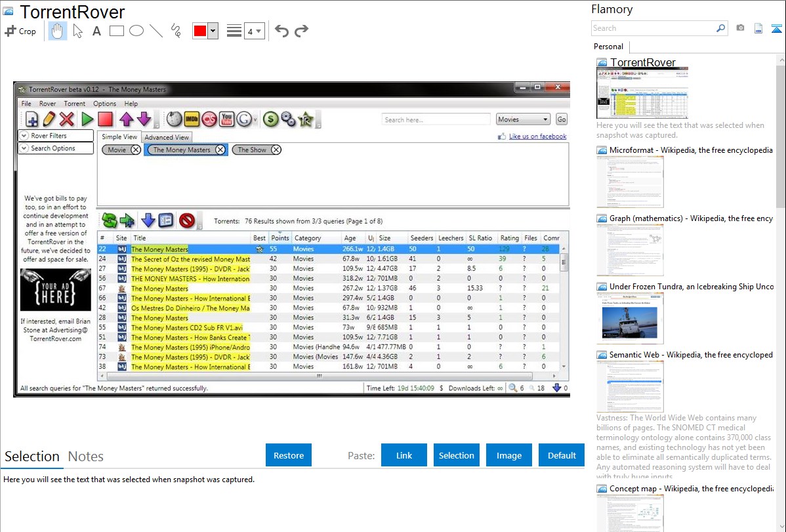
Task: Open the Semantic Web Wikipedia snapshot
Action: 630,386
